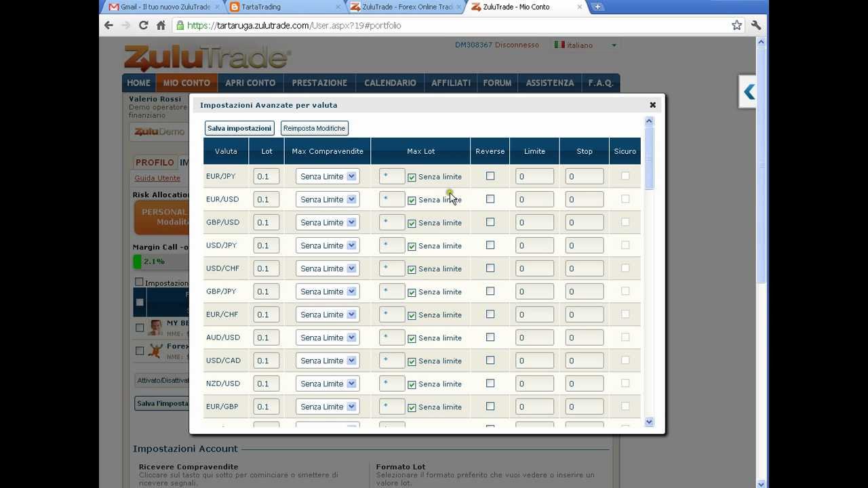Open Max Compravendite dropdown for GBP/USD

pyautogui.click(x=328, y=222)
